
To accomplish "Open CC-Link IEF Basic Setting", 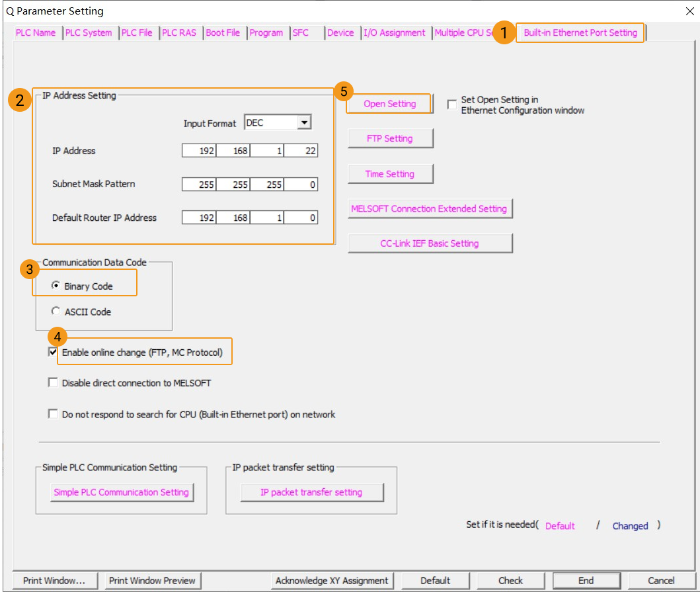I will click(x=430, y=243).
